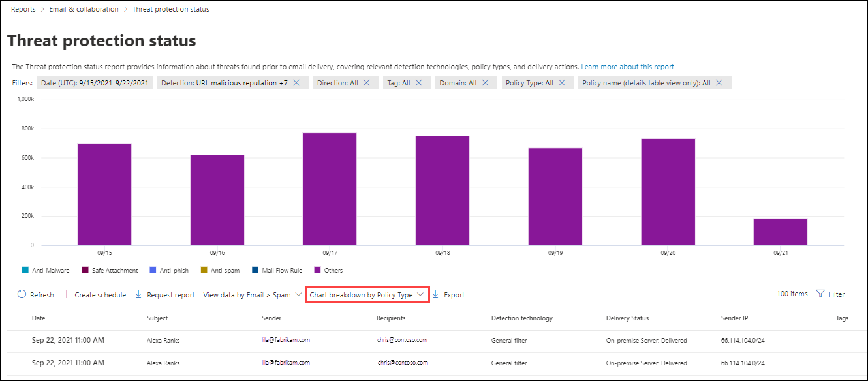868x381 pixels.
Task: Click the plus icon for Create schedule
Action: (67, 295)
